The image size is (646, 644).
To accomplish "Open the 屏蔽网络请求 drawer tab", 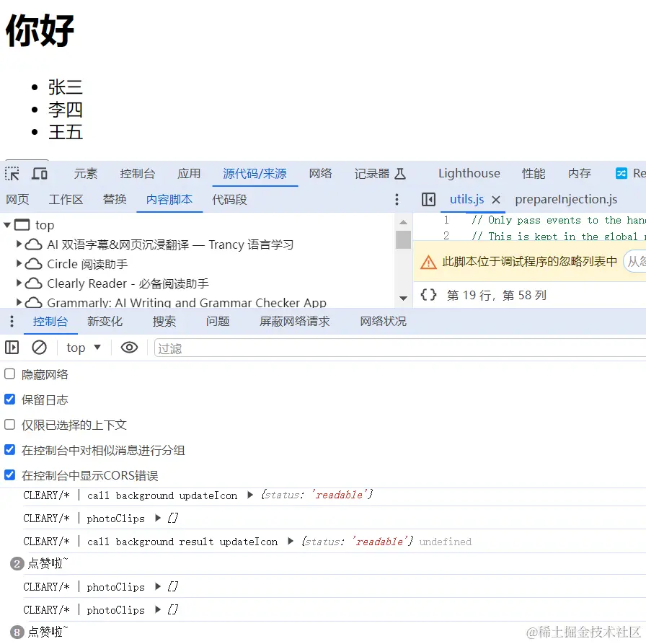I will click(295, 322).
